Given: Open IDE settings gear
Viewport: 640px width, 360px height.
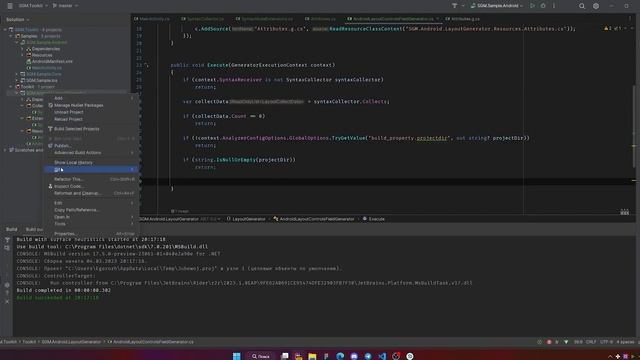Looking at the screenshot, I should click(596, 6).
